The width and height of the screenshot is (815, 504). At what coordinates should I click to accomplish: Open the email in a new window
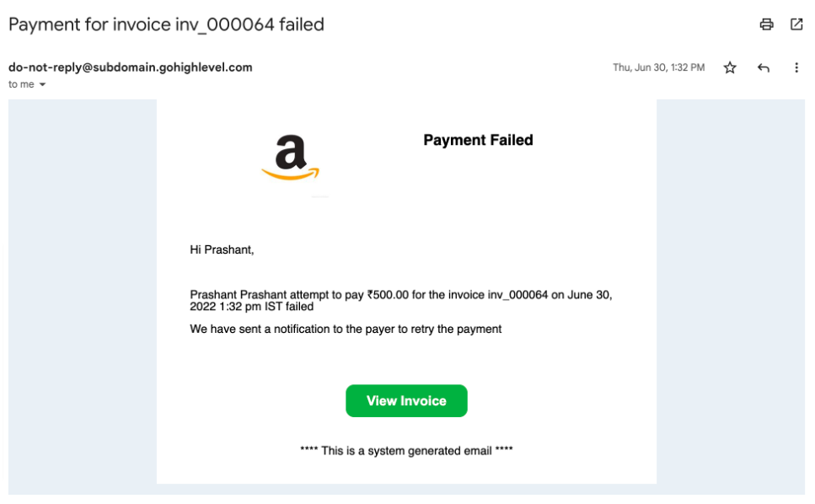[x=796, y=24]
